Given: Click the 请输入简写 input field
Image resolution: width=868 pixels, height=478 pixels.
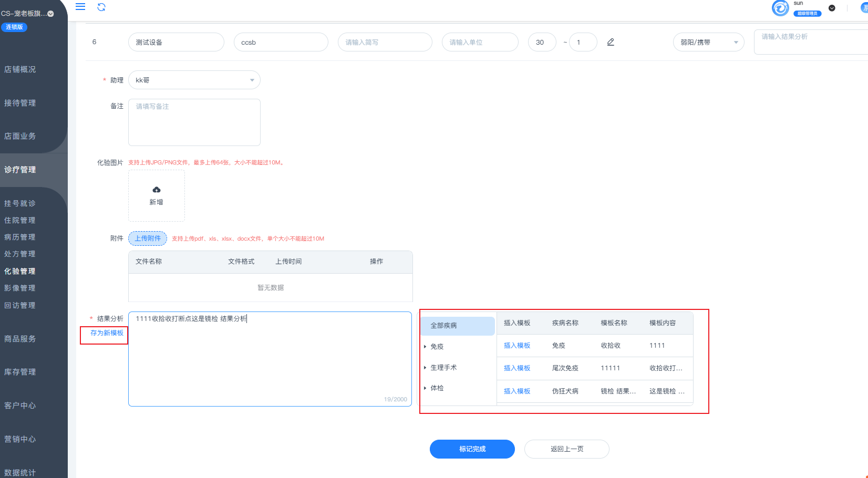Looking at the screenshot, I should tap(385, 42).
